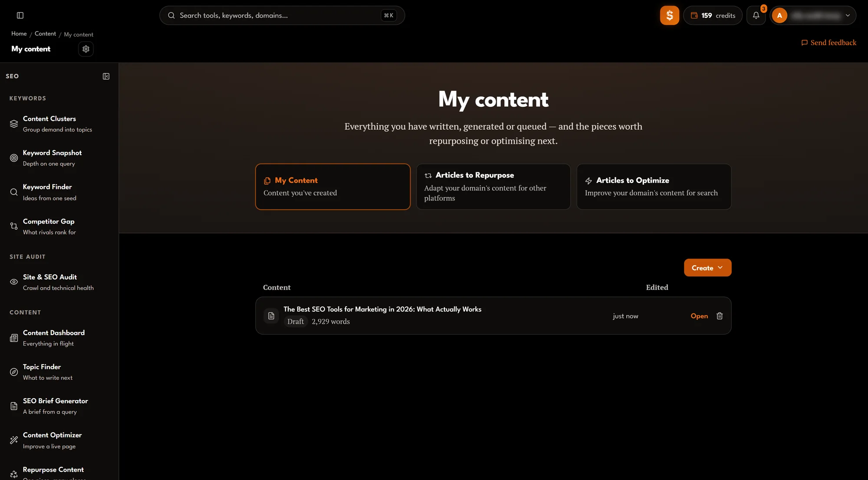Toggle the main sidebar panel icon
The height and width of the screenshot is (480, 868).
point(20,15)
